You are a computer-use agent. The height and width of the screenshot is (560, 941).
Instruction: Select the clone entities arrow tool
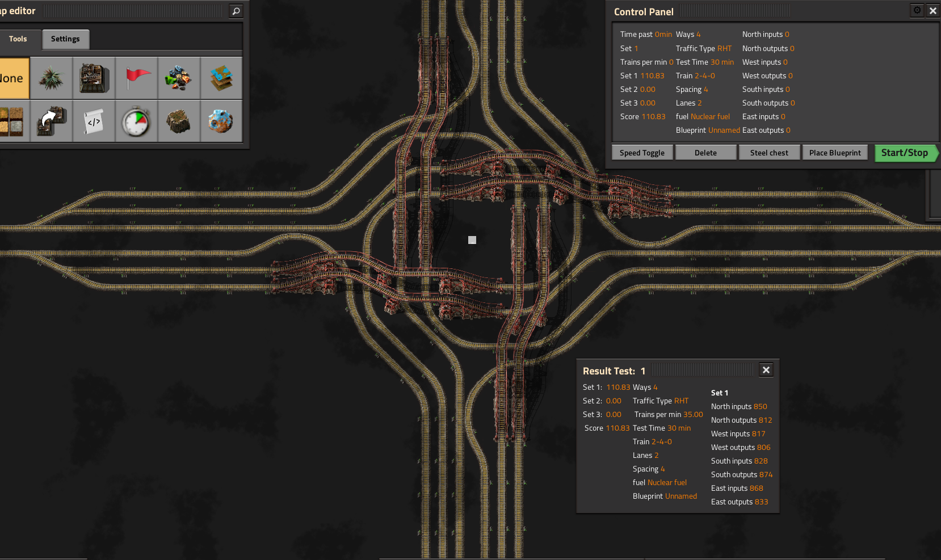pyautogui.click(x=51, y=121)
